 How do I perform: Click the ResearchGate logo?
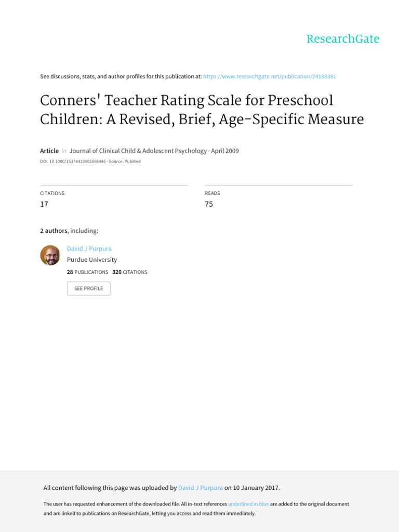[x=342, y=39]
